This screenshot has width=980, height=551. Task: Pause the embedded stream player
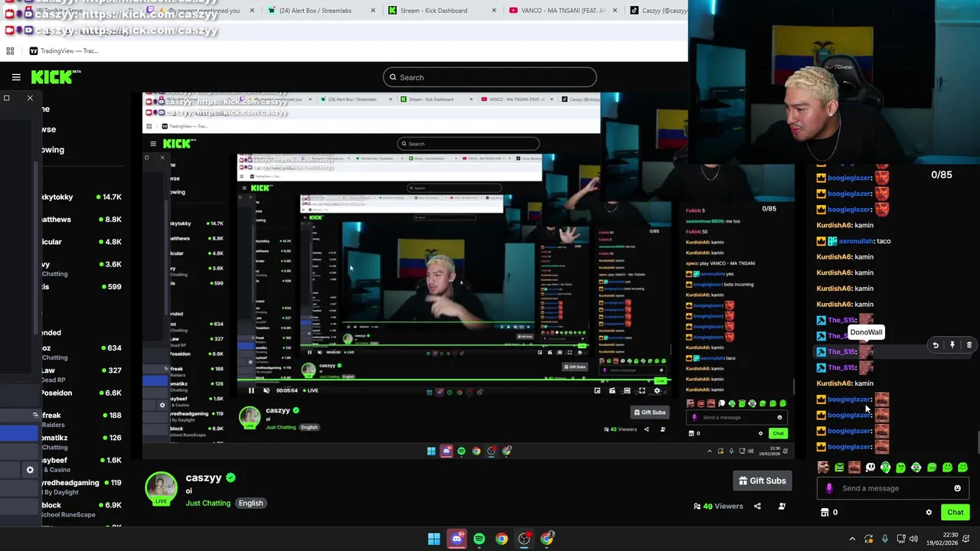251,390
